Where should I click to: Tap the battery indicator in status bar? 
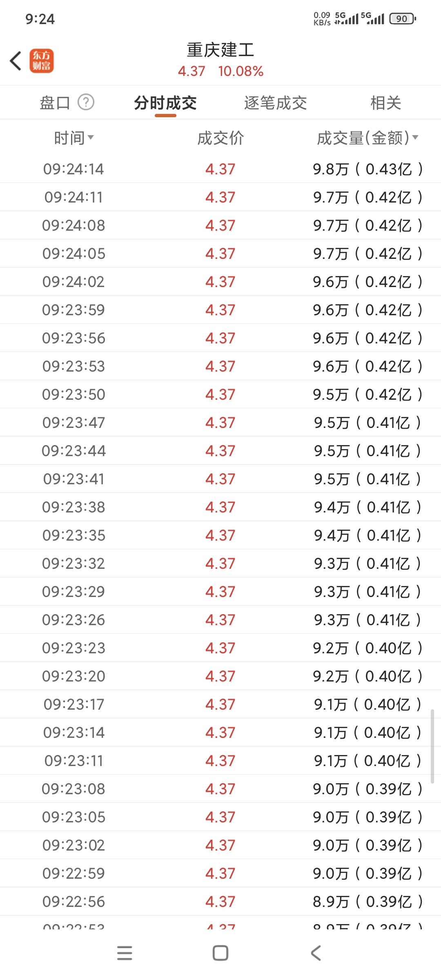[402, 19]
